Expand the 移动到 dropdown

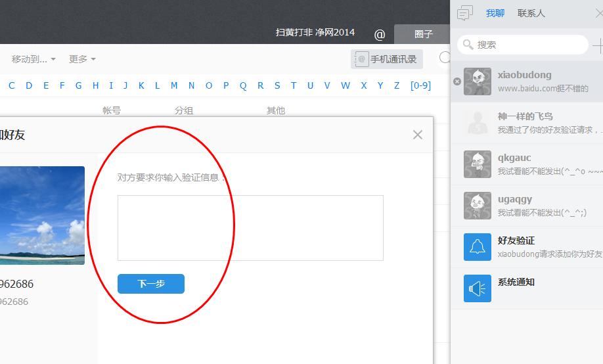pyautogui.click(x=33, y=59)
